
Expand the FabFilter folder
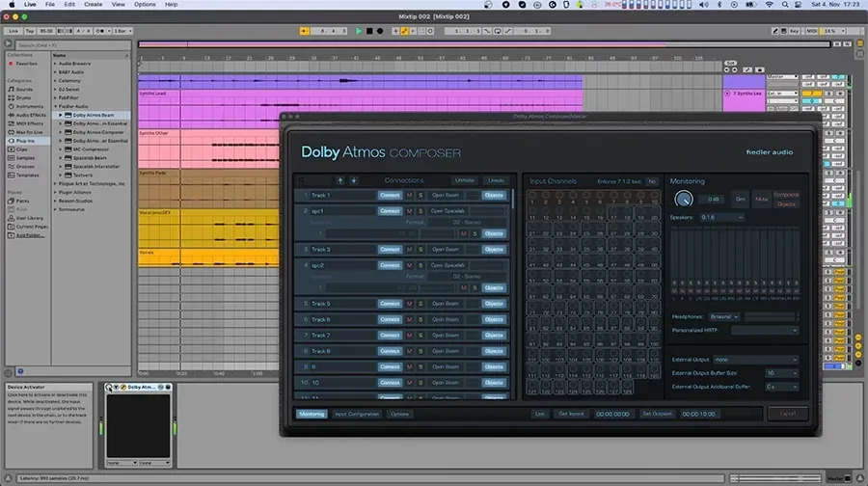pyautogui.click(x=55, y=97)
